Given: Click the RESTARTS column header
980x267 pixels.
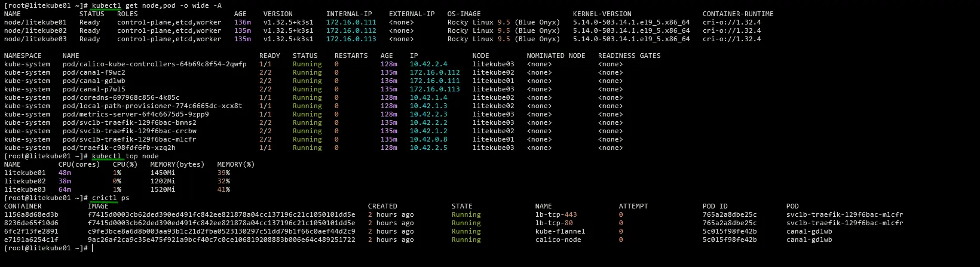Looking at the screenshot, I should coord(351,56).
